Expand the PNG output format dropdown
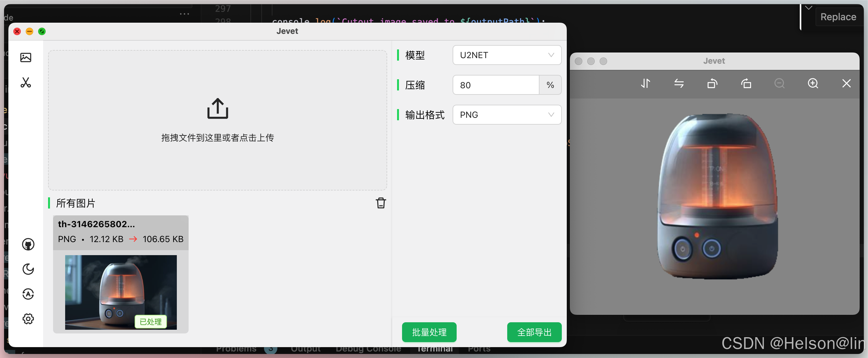Image resolution: width=868 pixels, height=358 pixels. (507, 115)
